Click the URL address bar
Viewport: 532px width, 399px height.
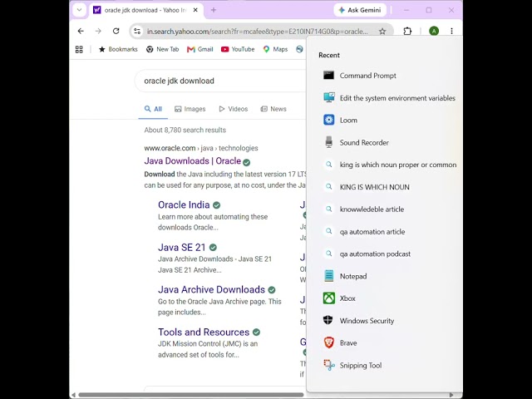point(257,32)
